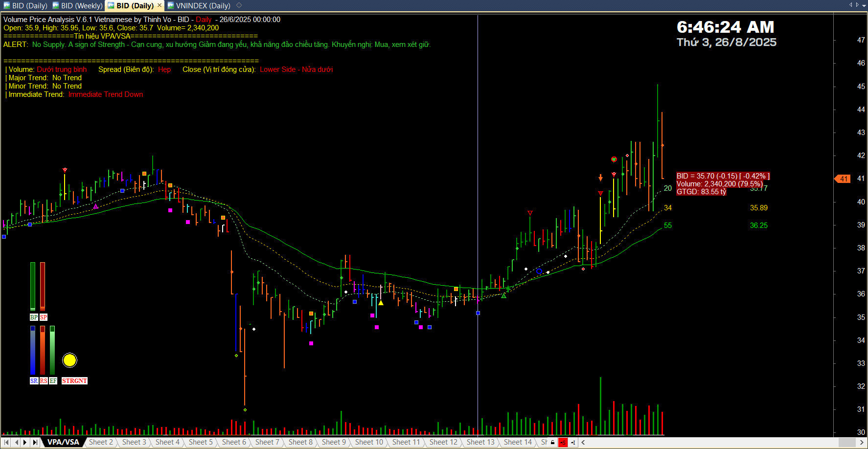Screen dimensions: 868x449
Task: Add a new chart tab with plus icon
Action: point(239,5)
